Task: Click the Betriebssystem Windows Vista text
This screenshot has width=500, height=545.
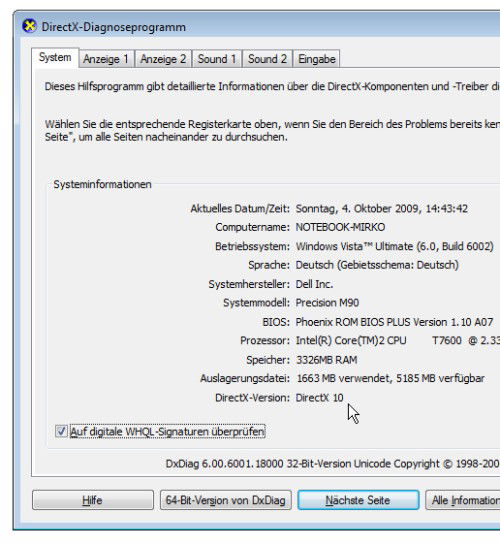Action: [x=394, y=246]
